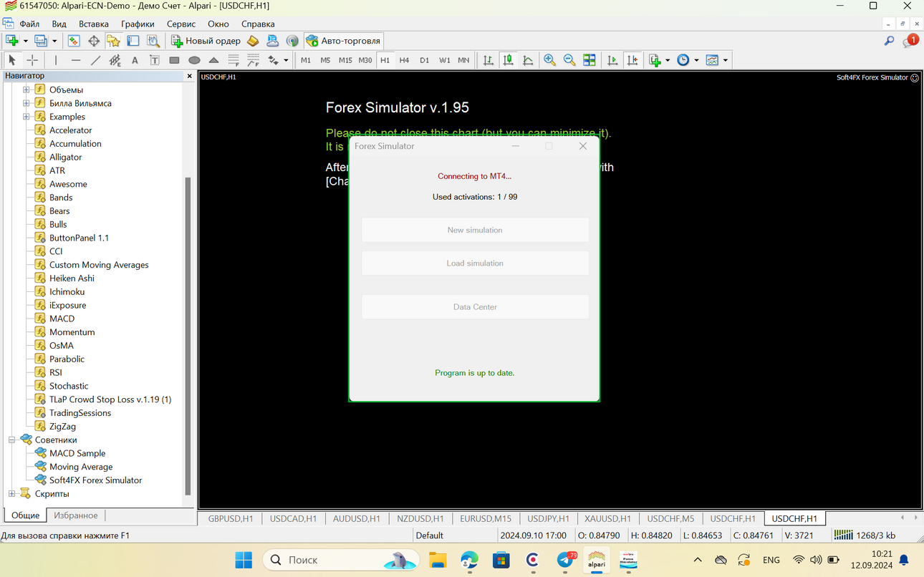Switch to the EURUSD,M15 chart tab

coord(486,518)
